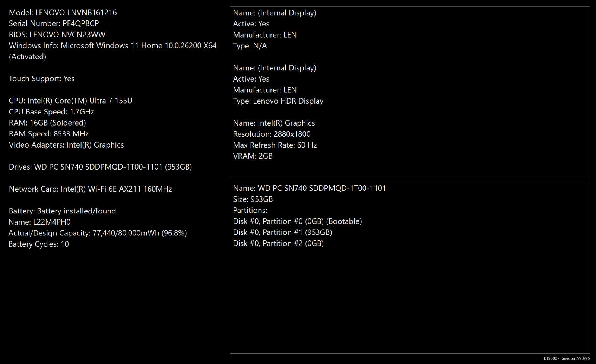Click the Resolution 2880x1800 line
596x364 pixels.
point(272,134)
